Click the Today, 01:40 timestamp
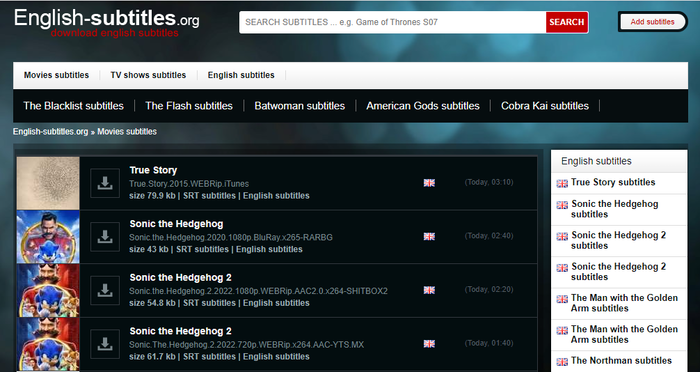The height and width of the screenshot is (372, 700). 489,343
